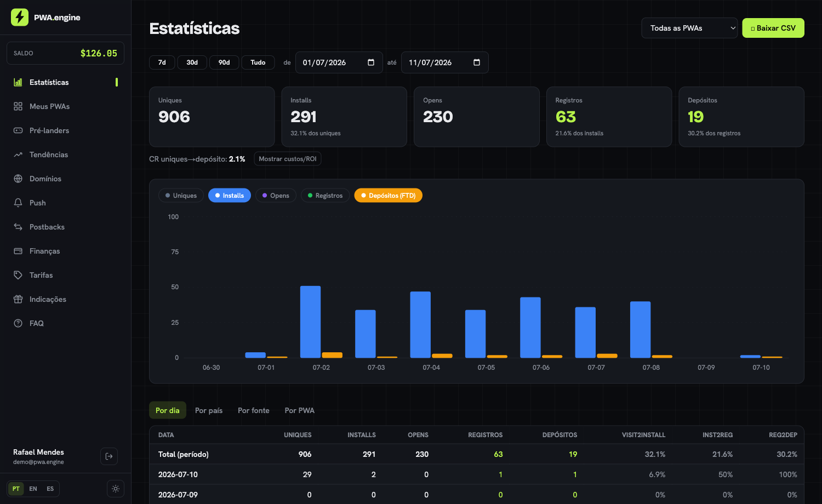Click the VISIT2INSTALL column header
The height and width of the screenshot is (504, 822).
[x=643, y=435]
